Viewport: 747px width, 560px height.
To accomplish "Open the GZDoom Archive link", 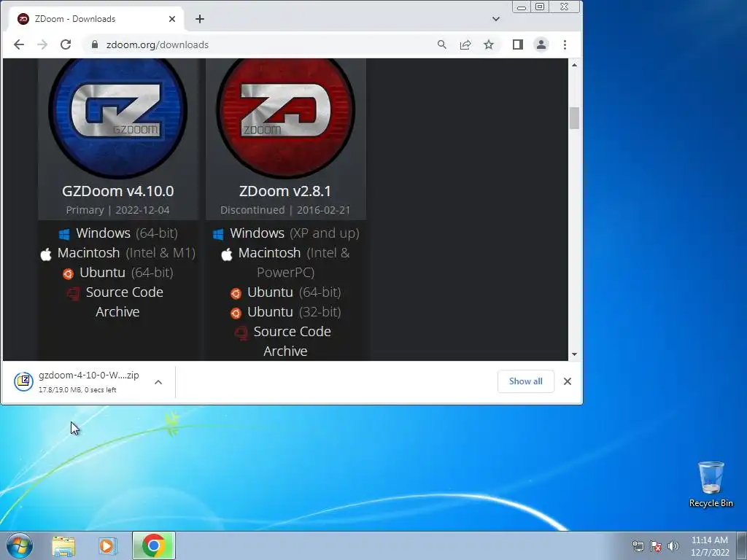I will 117,312.
